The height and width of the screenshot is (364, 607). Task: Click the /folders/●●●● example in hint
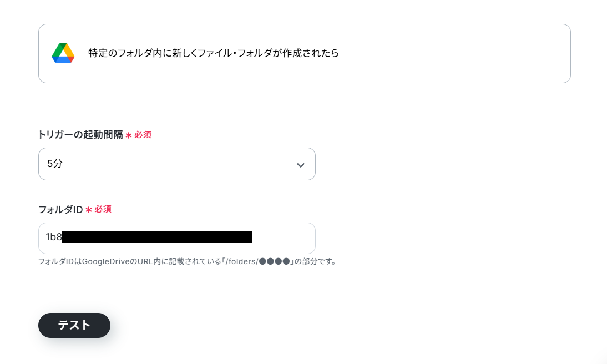point(257,261)
